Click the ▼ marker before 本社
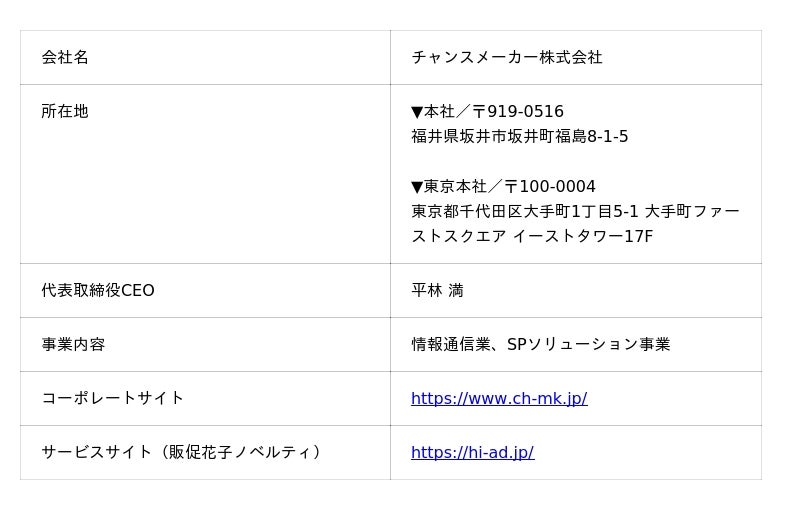The height and width of the screenshot is (510, 800). click(x=417, y=112)
